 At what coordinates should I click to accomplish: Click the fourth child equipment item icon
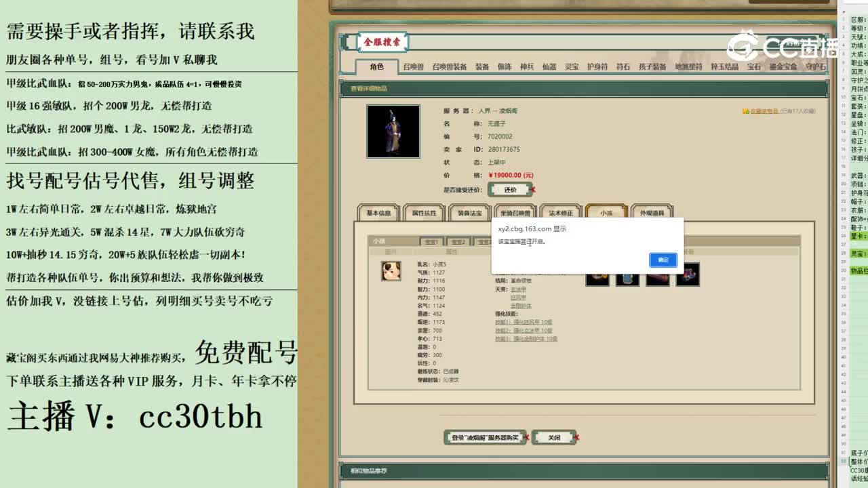[x=687, y=274]
